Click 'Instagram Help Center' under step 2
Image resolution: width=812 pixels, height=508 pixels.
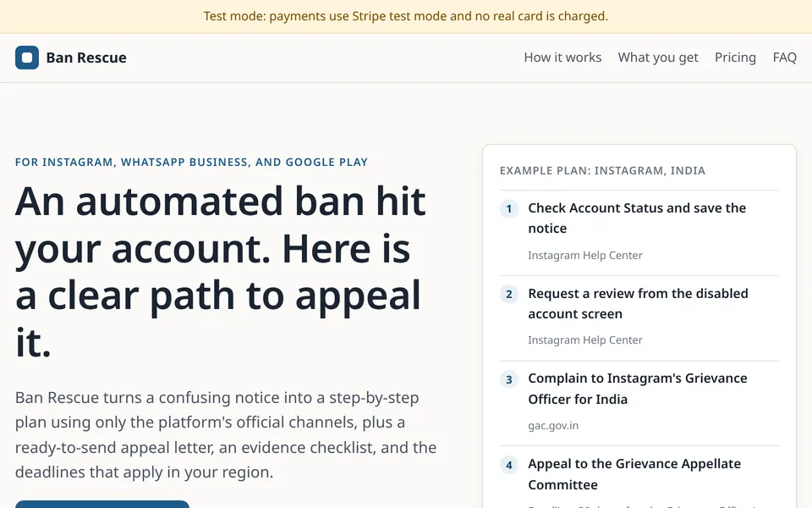pos(585,340)
